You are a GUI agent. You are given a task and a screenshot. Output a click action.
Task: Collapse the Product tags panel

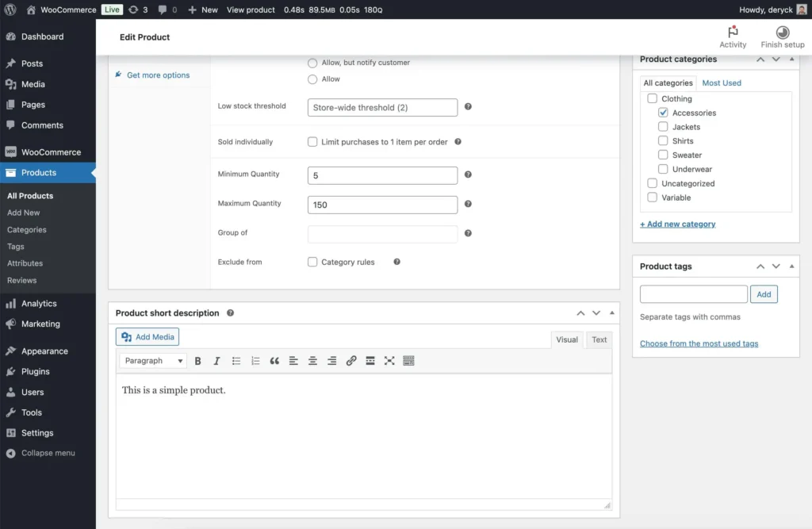pos(792,266)
